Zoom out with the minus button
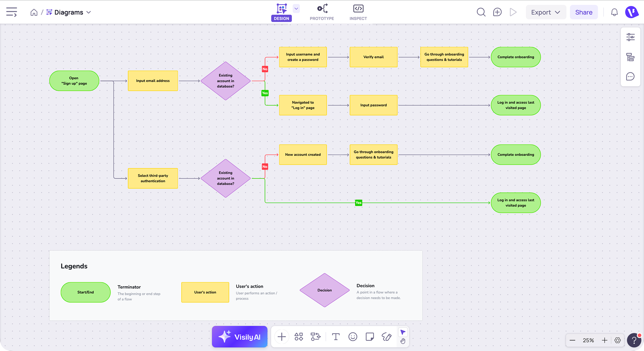This screenshot has width=644, height=351. (572, 340)
